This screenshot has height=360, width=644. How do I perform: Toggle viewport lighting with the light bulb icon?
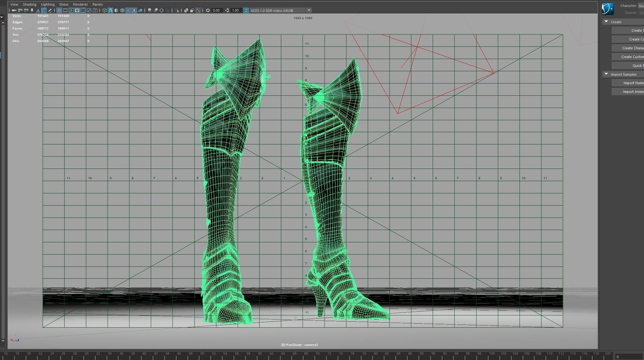(134, 10)
